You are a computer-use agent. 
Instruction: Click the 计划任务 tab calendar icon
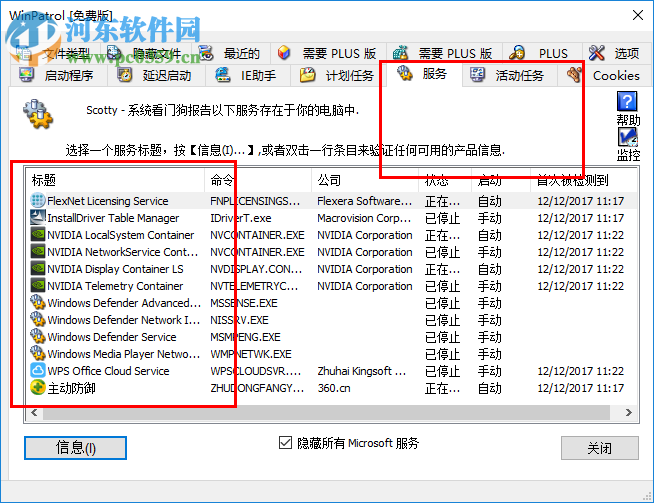coord(307,75)
